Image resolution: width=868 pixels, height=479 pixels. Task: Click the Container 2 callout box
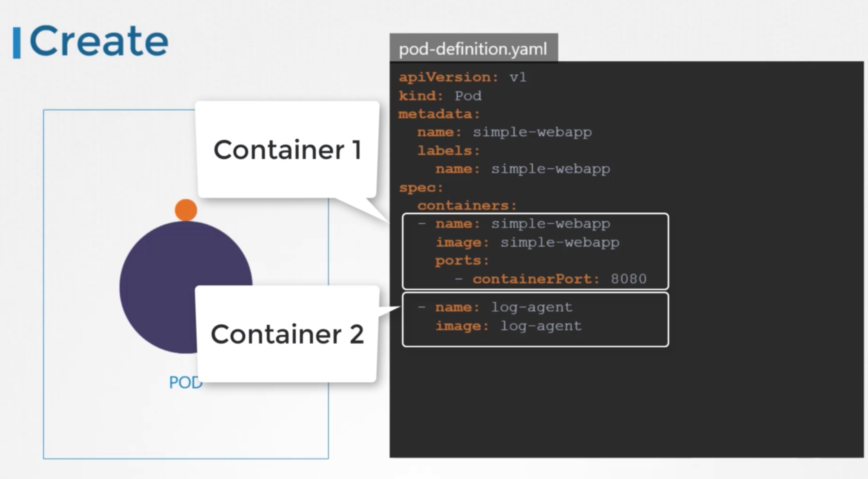pos(287,334)
